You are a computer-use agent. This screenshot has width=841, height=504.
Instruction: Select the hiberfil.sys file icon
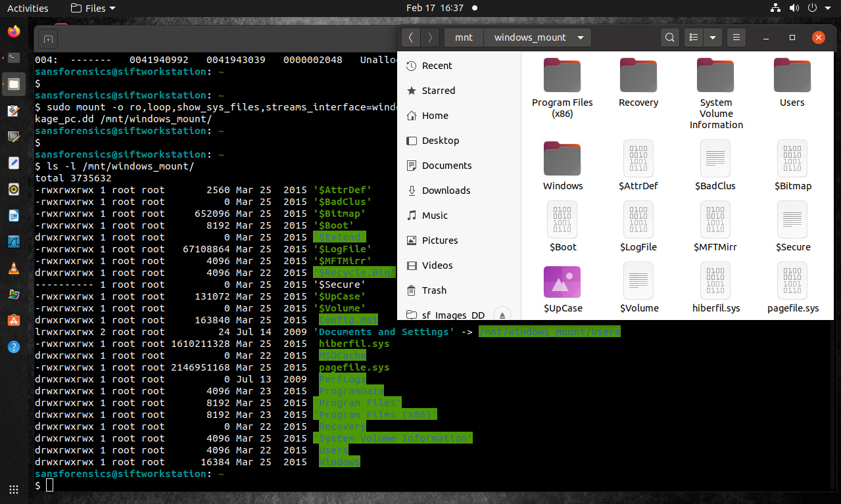click(x=715, y=281)
